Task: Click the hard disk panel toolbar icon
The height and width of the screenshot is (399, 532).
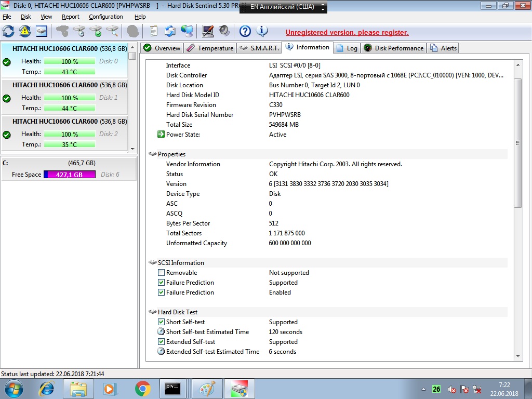Action: tap(41, 31)
